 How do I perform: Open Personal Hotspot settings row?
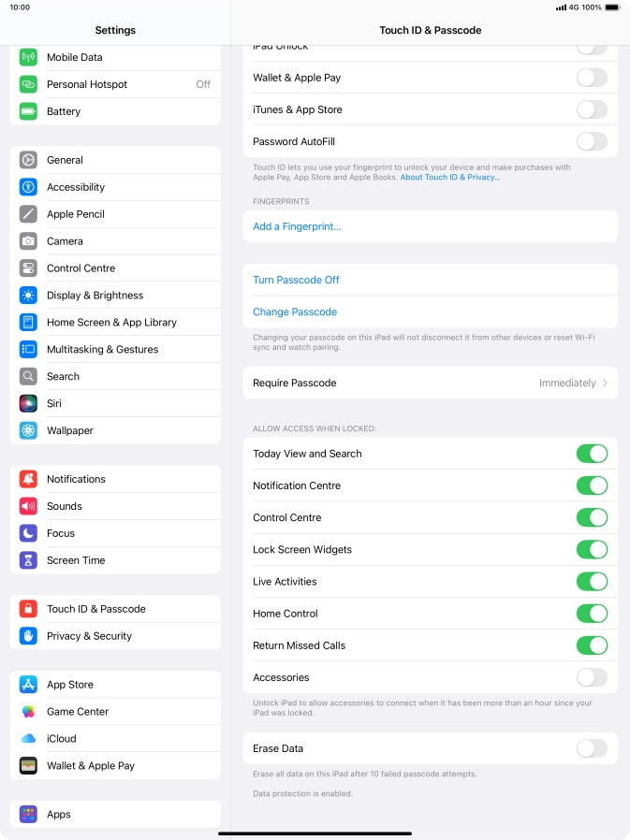coord(115,84)
